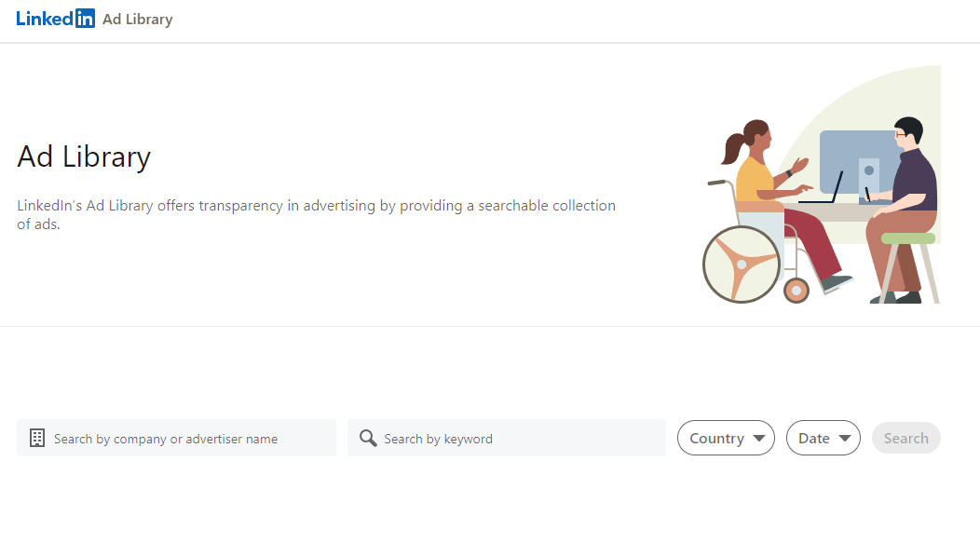Open the Date filter dropdown

[823, 438]
